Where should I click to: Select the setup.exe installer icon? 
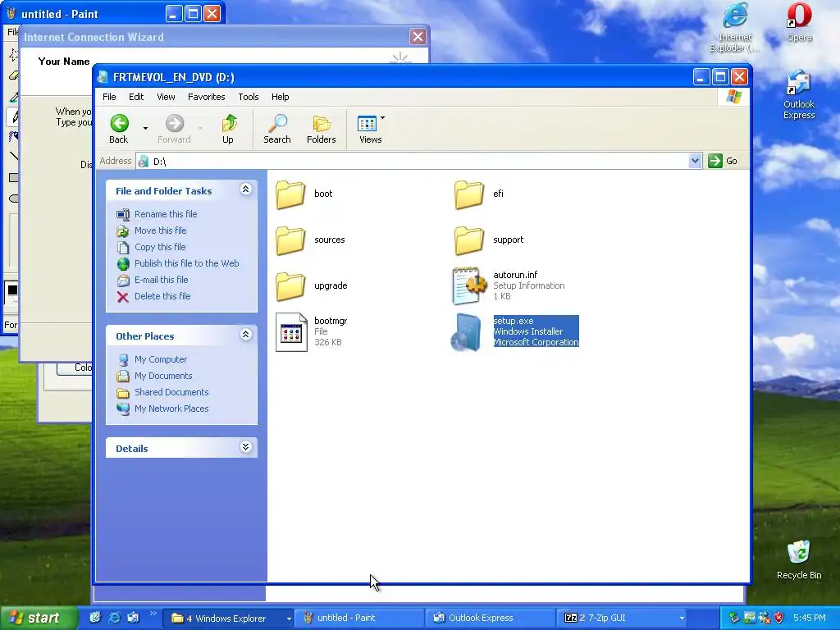(x=466, y=333)
